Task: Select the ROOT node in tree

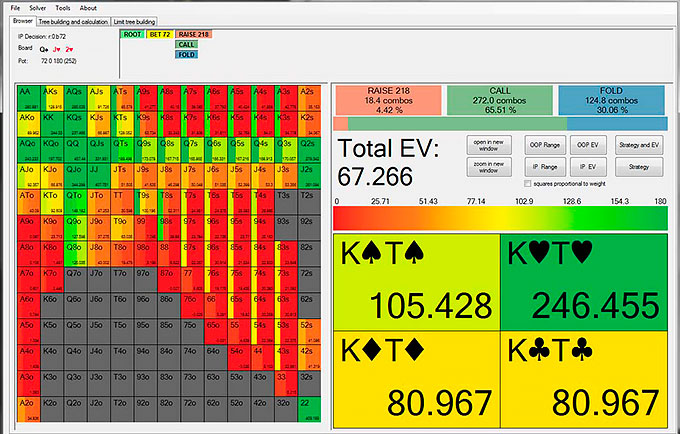Action: 131,34
